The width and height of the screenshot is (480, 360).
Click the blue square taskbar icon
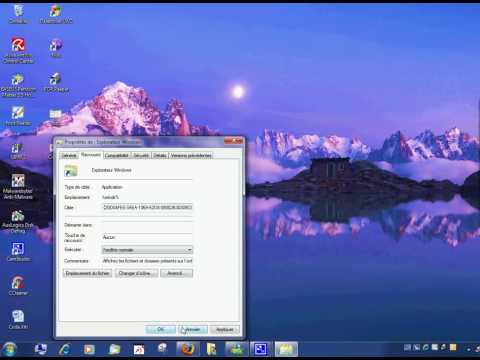coord(261,349)
